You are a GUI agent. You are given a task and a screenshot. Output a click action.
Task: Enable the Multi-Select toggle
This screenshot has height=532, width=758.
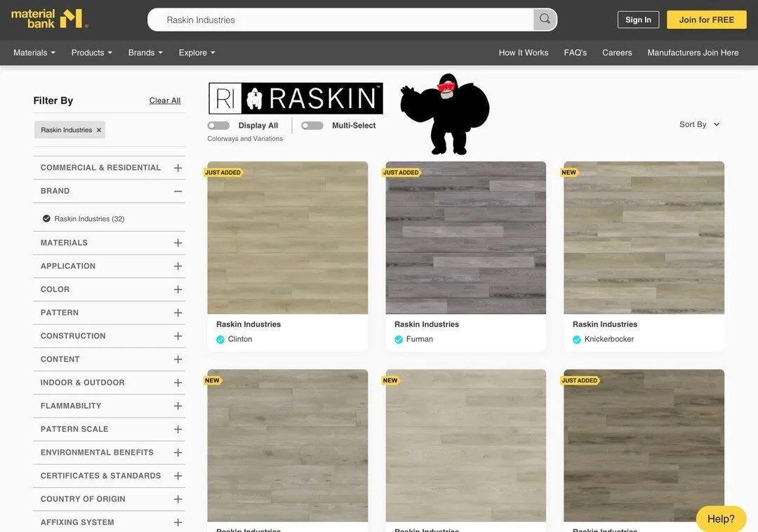[x=312, y=125]
